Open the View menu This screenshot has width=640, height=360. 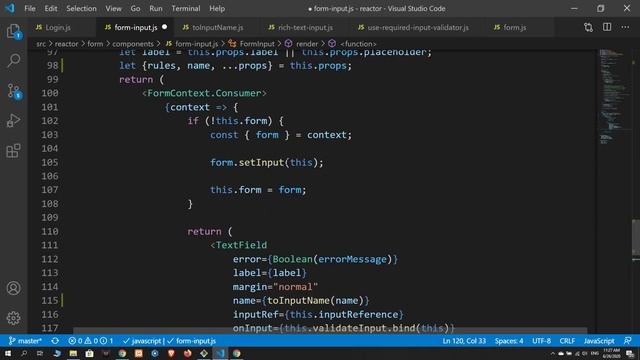(x=113, y=8)
